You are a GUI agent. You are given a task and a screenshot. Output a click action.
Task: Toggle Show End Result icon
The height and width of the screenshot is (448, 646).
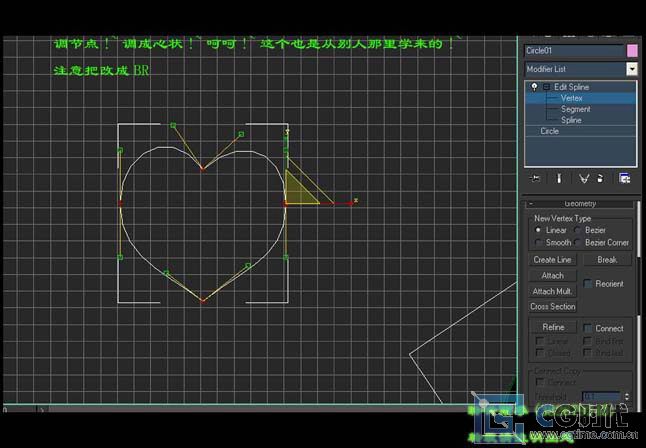pos(558,178)
